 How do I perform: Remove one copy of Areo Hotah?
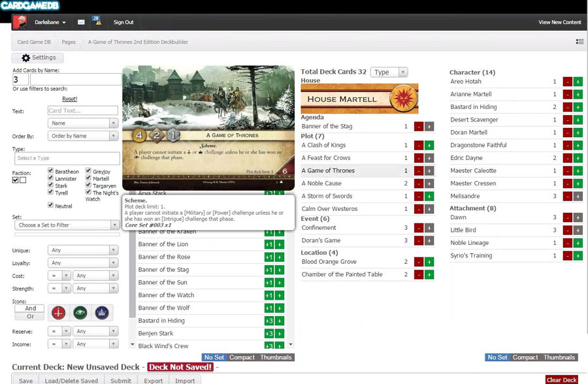(x=567, y=82)
